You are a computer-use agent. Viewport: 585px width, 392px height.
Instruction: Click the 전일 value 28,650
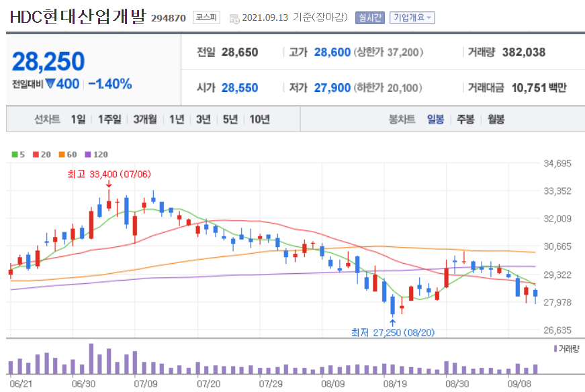tap(240, 52)
